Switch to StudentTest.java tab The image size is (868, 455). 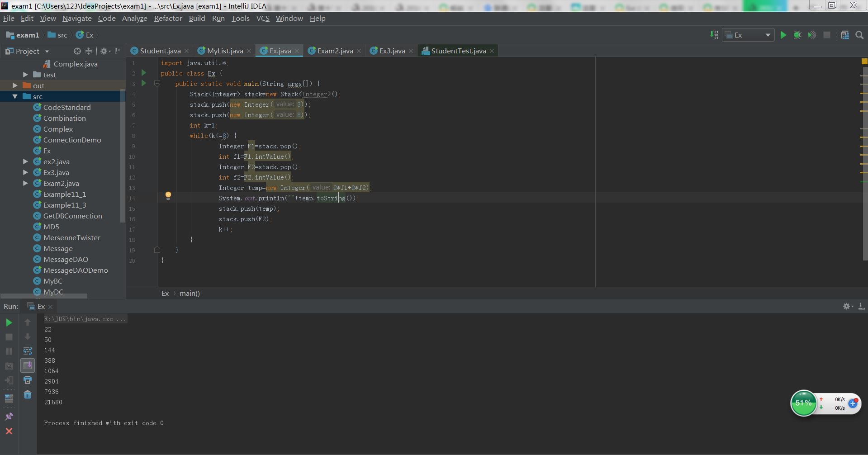458,51
